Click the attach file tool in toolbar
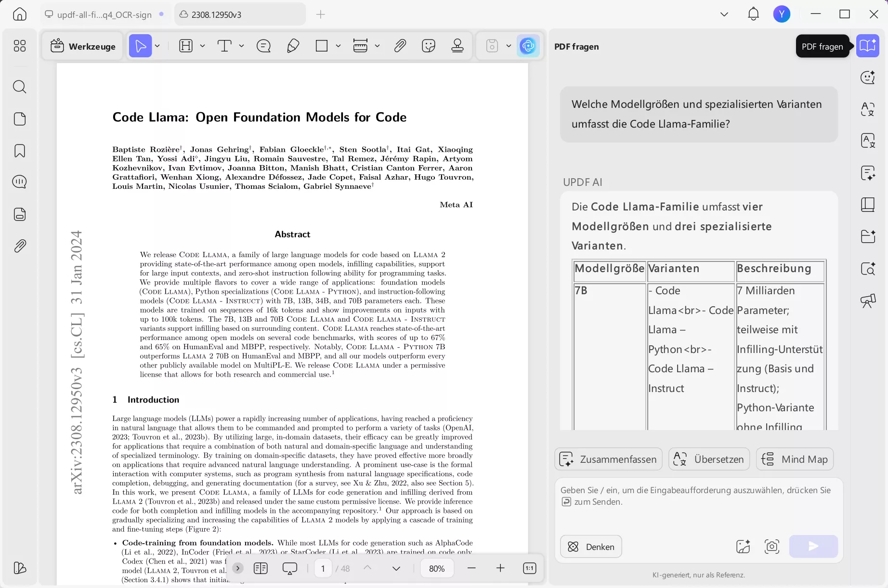The image size is (888, 588). click(400, 46)
